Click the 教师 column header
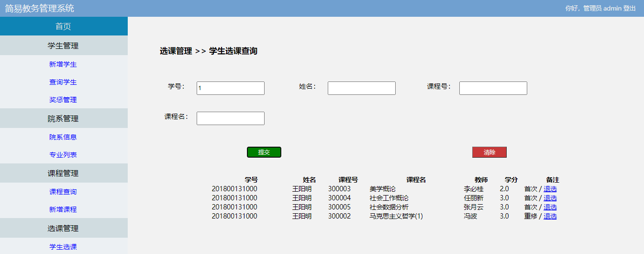This screenshot has height=254, width=644. click(x=481, y=180)
